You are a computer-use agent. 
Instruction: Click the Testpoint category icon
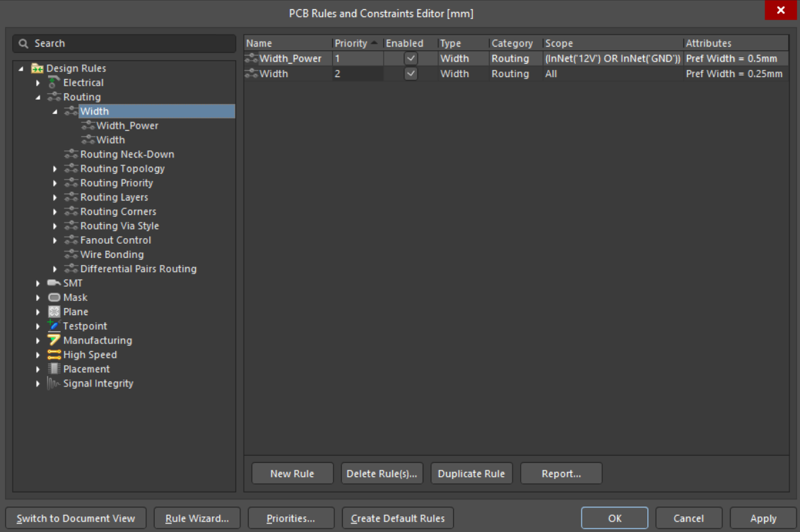tap(54, 326)
